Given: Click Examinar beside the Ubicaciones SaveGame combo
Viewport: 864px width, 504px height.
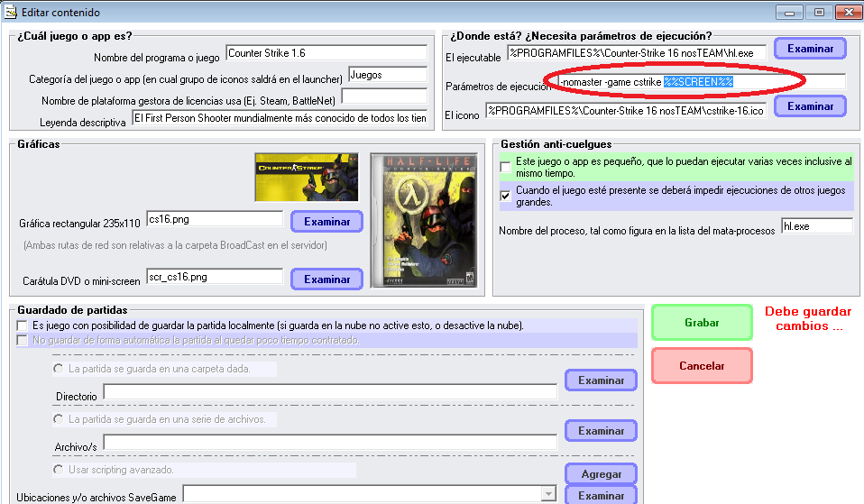Looking at the screenshot, I should [x=601, y=495].
